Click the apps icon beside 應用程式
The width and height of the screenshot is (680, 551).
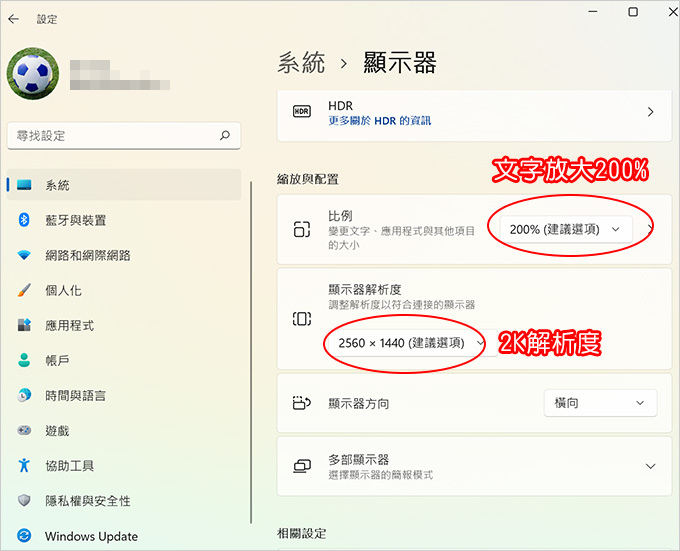point(24,325)
